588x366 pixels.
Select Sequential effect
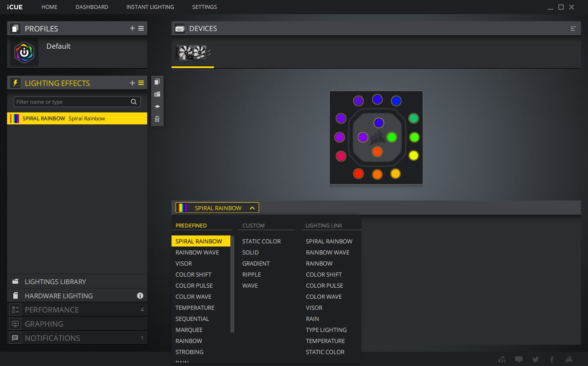click(x=192, y=319)
